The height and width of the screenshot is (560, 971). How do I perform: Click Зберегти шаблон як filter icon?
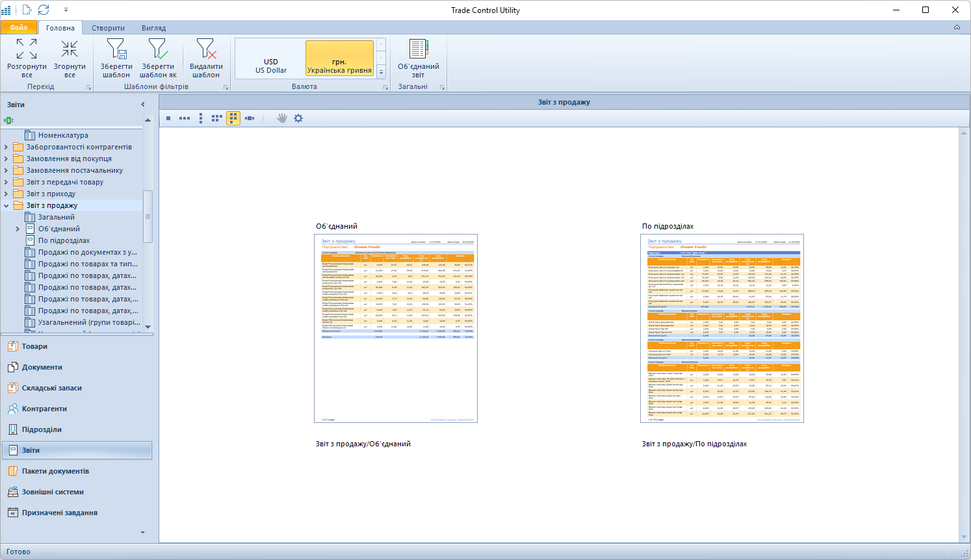[x=158, y=49]
